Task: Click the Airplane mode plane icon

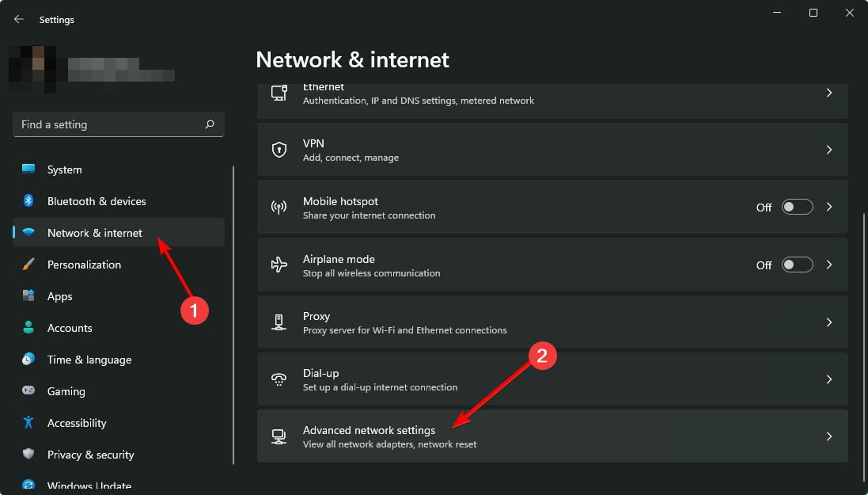Action: coord(279,265)
